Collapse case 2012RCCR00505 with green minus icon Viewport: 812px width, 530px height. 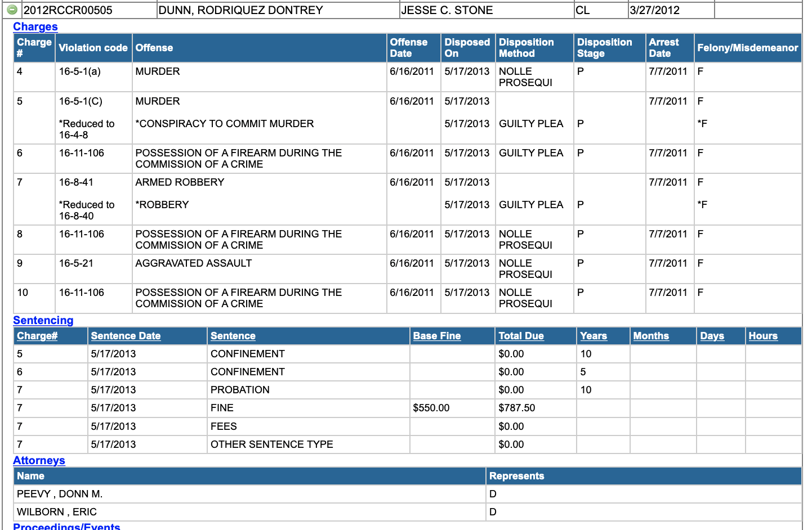coord(12,10)
